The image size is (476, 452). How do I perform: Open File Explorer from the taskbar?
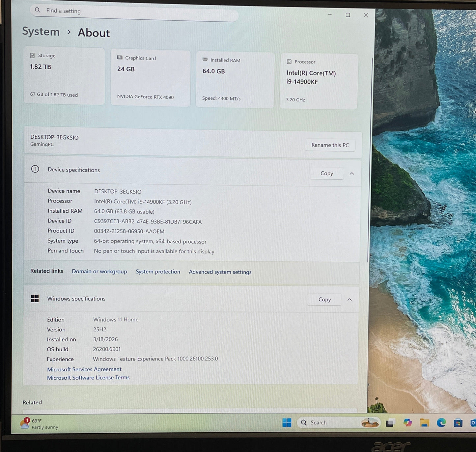[424, 423]
